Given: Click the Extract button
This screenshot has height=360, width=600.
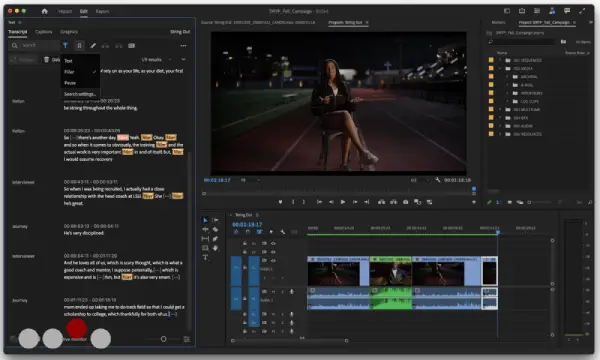Looking at the screenshot, I should point(393,202).
